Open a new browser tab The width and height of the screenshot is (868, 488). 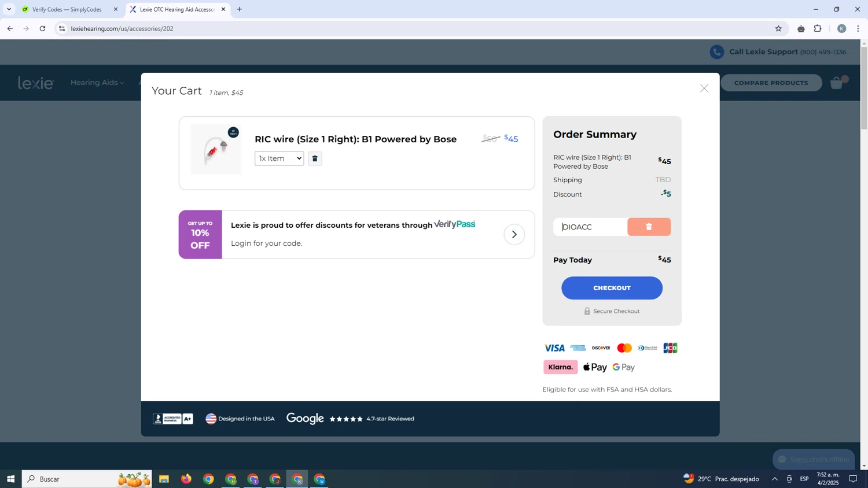point(240,9)
